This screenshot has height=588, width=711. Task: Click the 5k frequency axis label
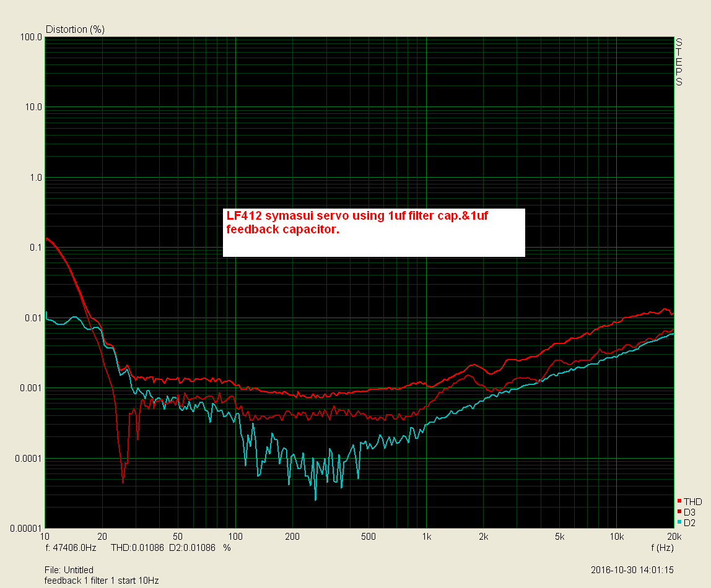click(559, 537)
